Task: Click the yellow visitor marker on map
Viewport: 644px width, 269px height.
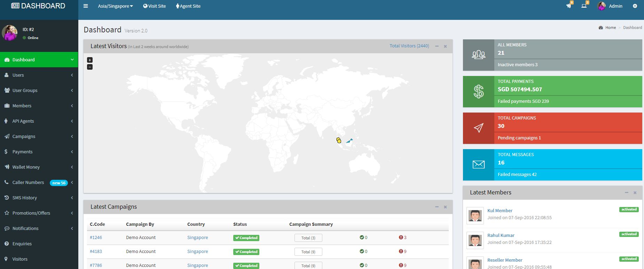Action: coord(339,140)
